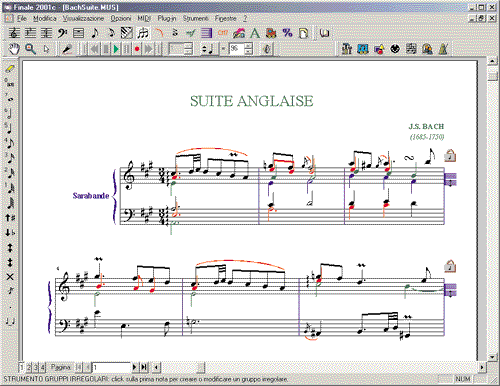The height and width of the screenshot is (386, 500).
Task: Select the grace note tool in palette
Action: point(10,291)
